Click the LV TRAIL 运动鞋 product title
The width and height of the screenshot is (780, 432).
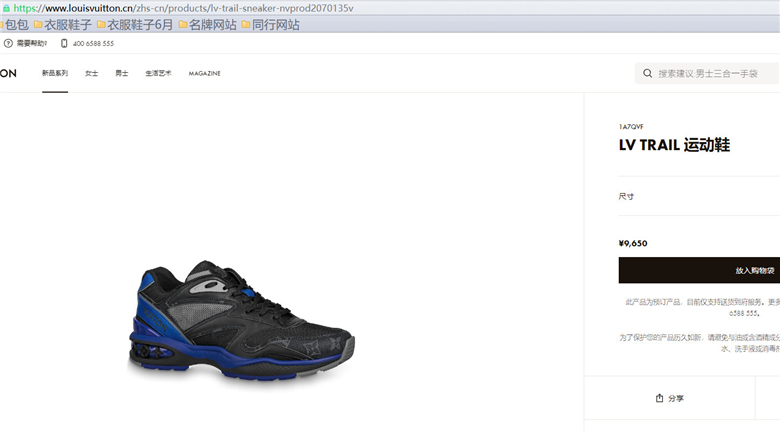coord(674,145)
